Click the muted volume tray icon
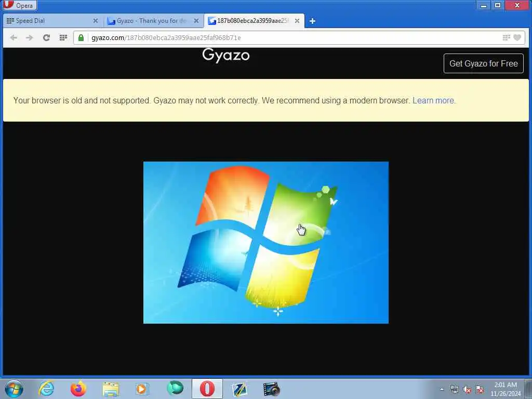 [x=467, y=390]
